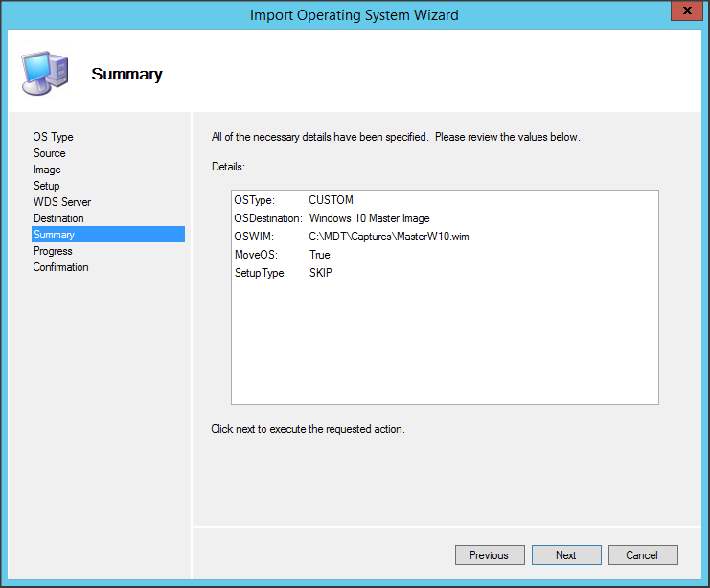Open the Image step in sidebar
The height and width of the screenshot is (588, 710).
click(47, 170)
